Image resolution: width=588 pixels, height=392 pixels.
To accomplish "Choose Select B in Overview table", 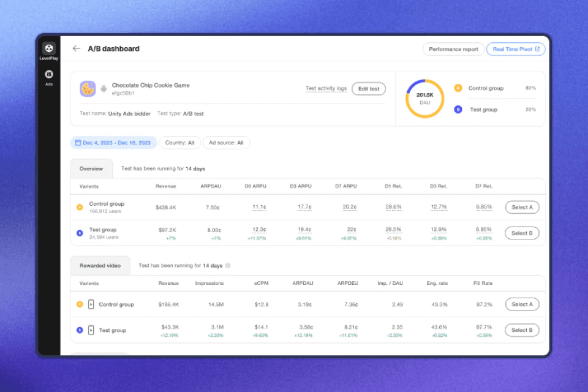I will (522, 233).
